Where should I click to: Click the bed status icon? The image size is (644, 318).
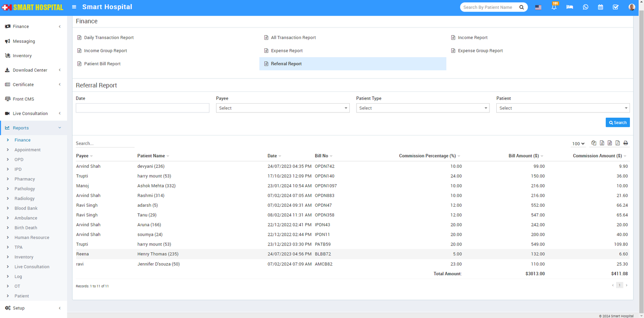tap(570, 7)
